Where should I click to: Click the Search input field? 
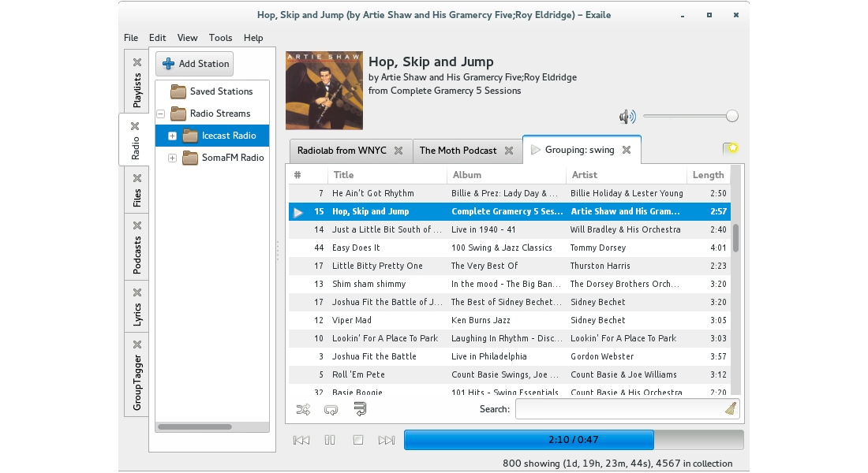(619, 409)
